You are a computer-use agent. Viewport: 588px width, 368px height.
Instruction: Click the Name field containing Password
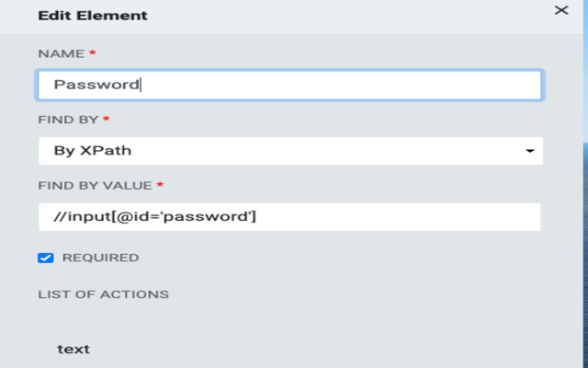coord(289,85)
